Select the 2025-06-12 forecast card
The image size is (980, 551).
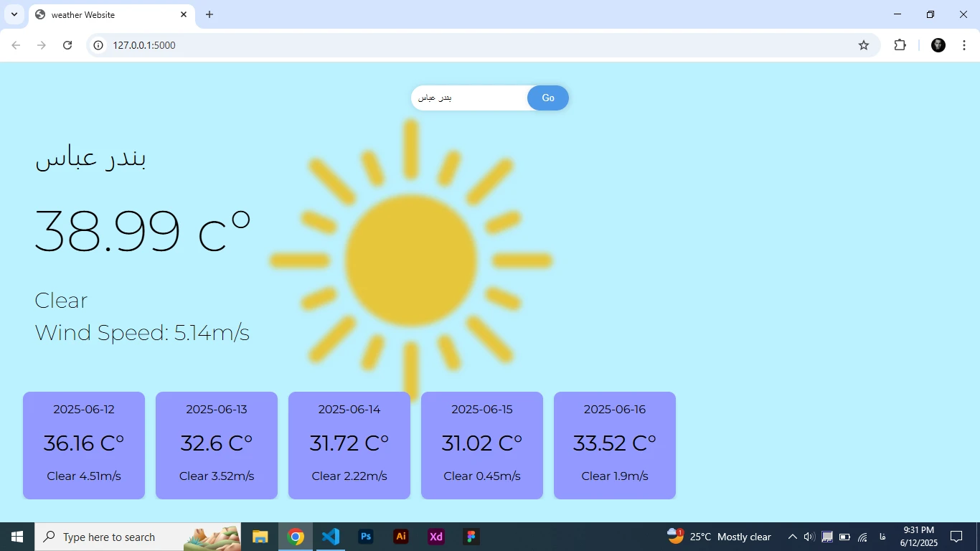coord(84,445)
